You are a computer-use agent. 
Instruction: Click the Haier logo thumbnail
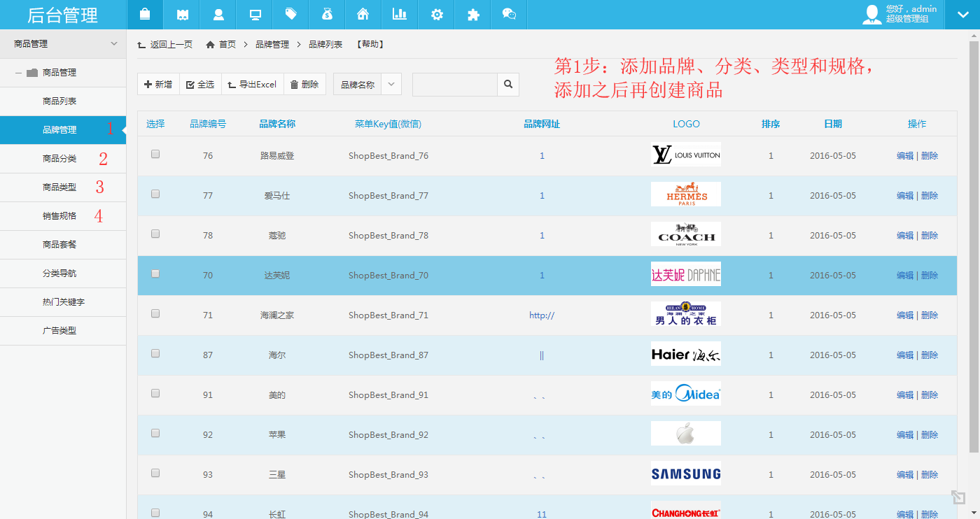click(x=685, y=354)
